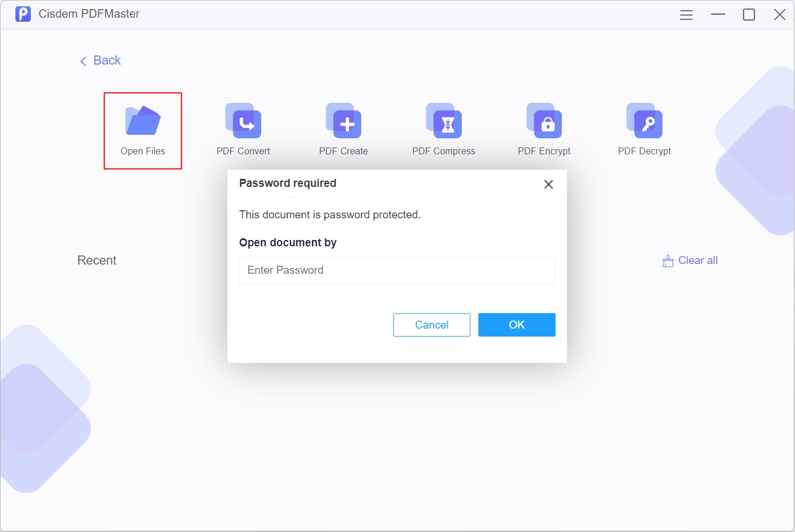This screenshot has height=532, width=795.
Task: Click the Open Files folder icon
Action: pyautogui.click(x=143, y=121)
